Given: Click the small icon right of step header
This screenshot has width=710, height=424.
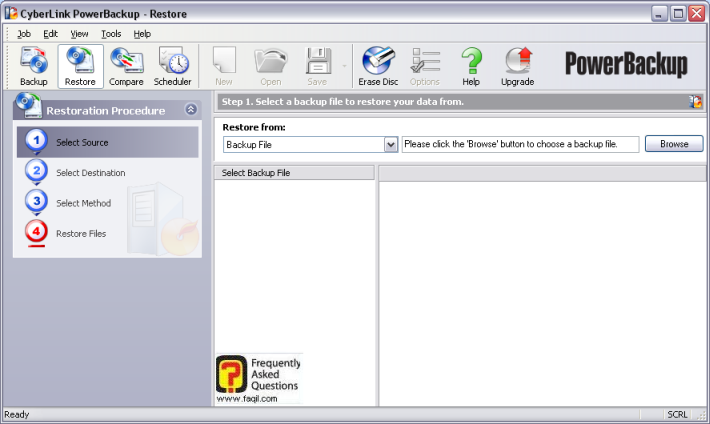Looking at the screenshot, I should (x=696, y=101).
